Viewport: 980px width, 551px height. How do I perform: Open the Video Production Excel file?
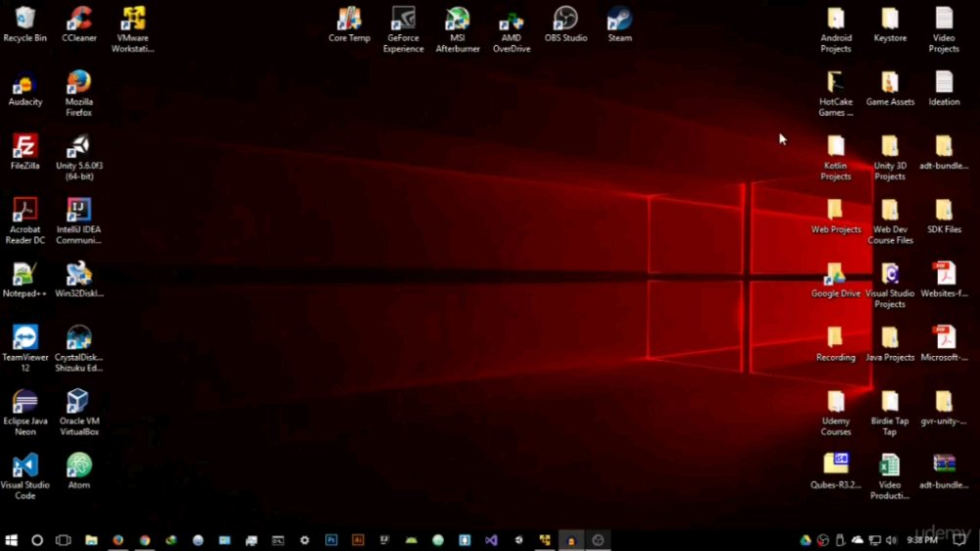pyautogui.click(x=890, y=476)
